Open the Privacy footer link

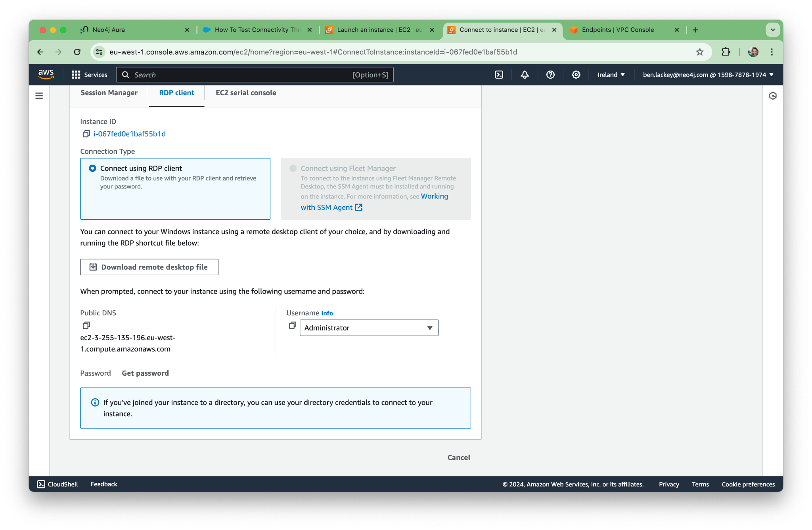click(x=669, y=484)
